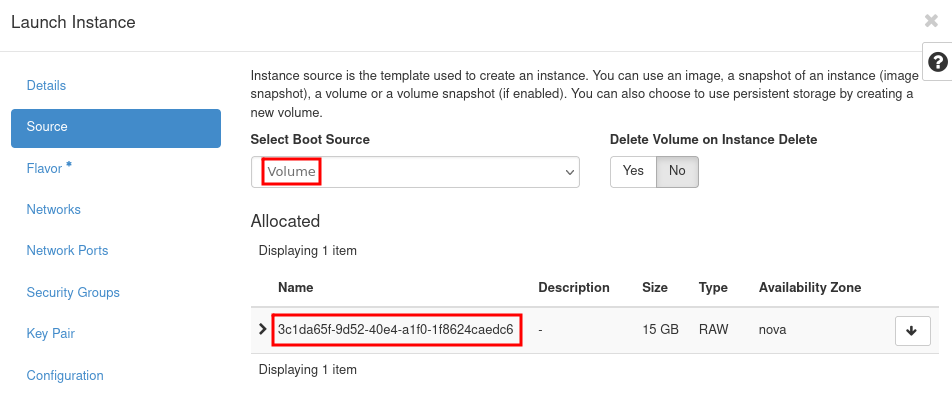The width and height of the screenshot is (952, 393).
Task: Click the nova availability zone cell
Action: pos(772,330)
